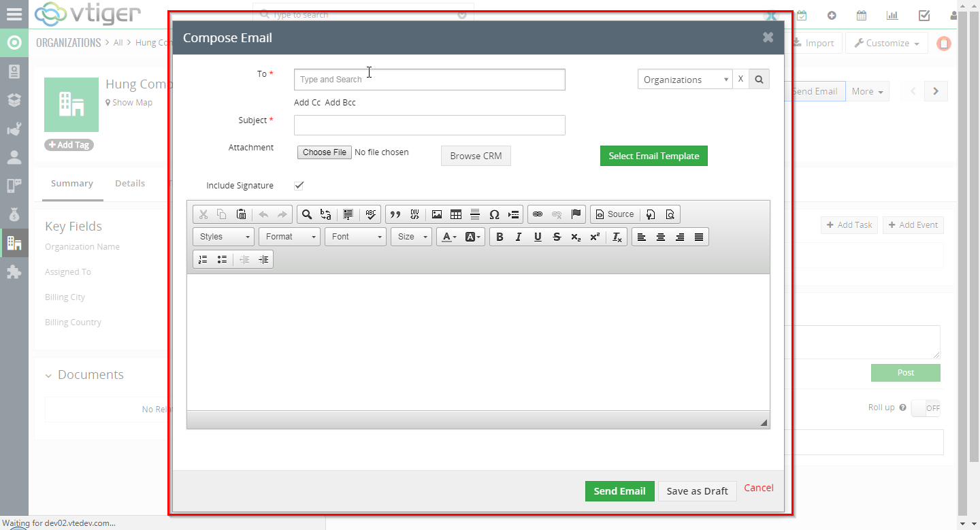
Task: Click the Anchor flag icon
Action: coord(576,214)
